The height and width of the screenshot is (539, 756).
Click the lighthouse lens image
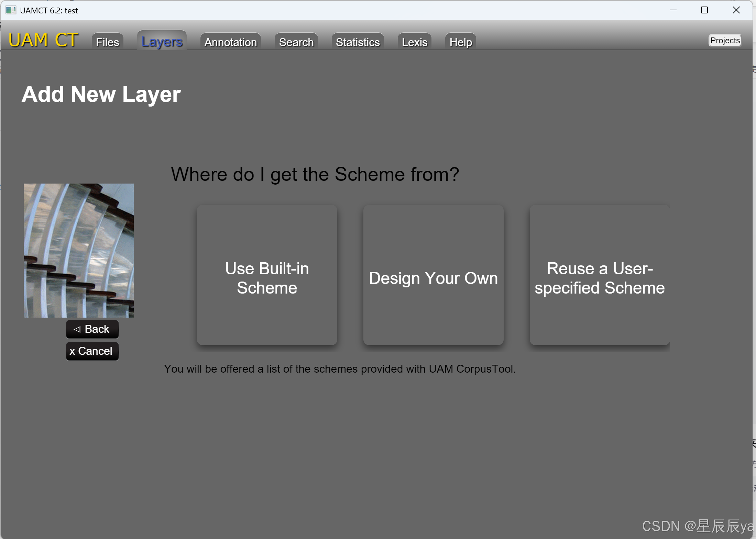click(x=78, y=250)
